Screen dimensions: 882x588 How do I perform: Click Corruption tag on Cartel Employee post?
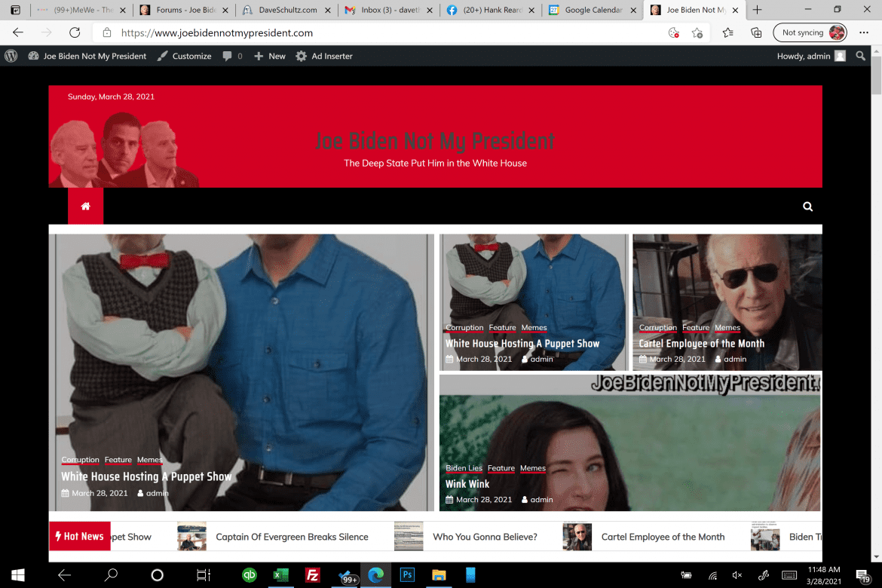click(x=657, y=327)
